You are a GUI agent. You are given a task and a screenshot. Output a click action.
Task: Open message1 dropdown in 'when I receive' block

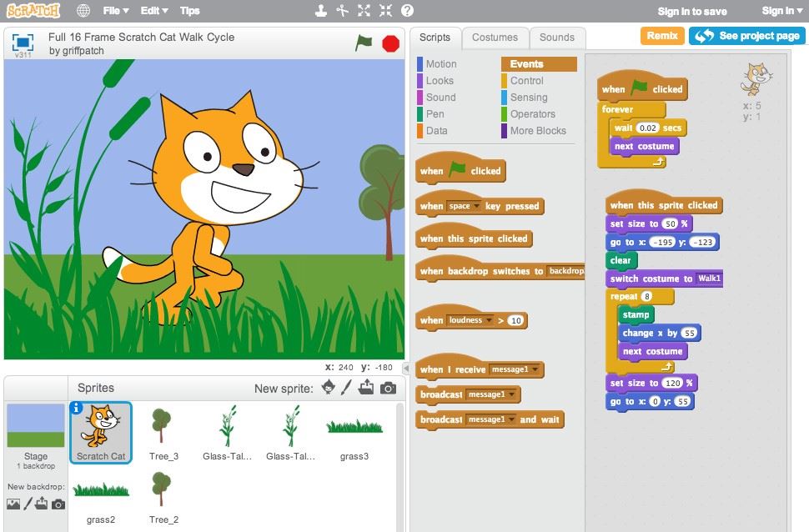[x=515, y=369]
